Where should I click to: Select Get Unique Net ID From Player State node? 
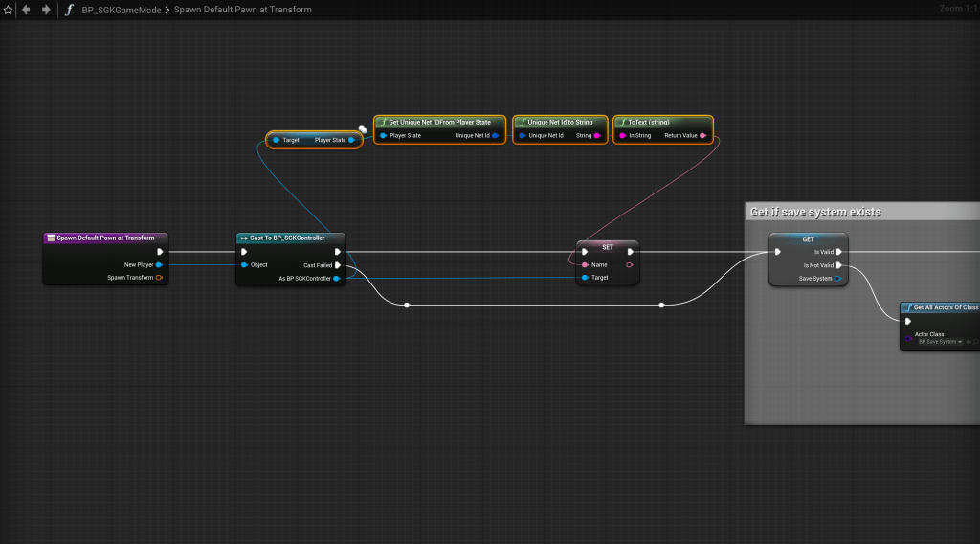point(438,123)
